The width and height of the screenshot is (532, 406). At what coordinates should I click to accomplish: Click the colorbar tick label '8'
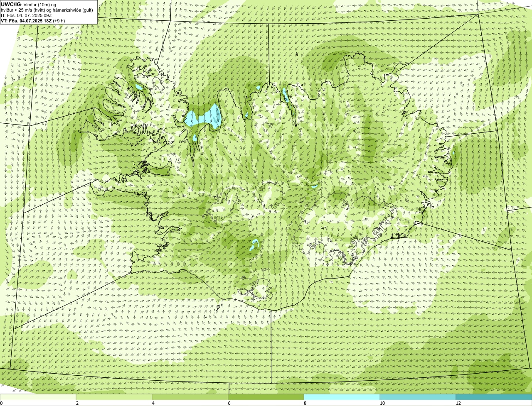[x=305, y=403]
